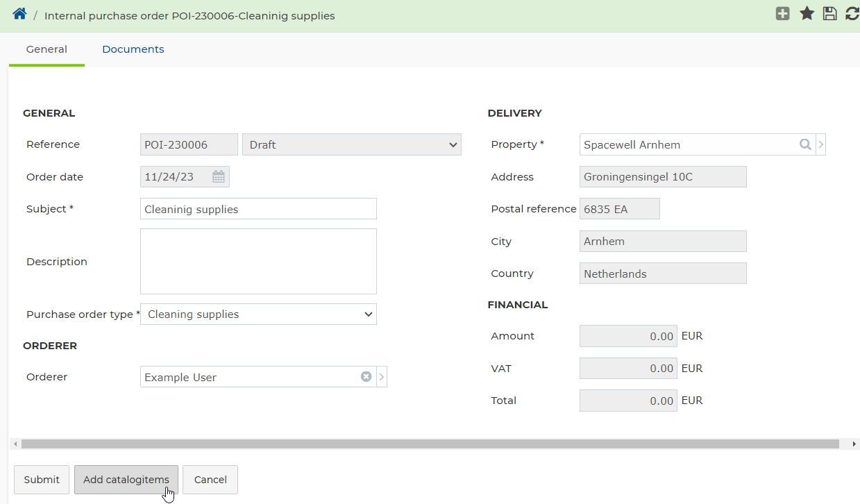Click the ORDERER section heading
This screenshot has height=504, width=860.
tap(50, 346)
